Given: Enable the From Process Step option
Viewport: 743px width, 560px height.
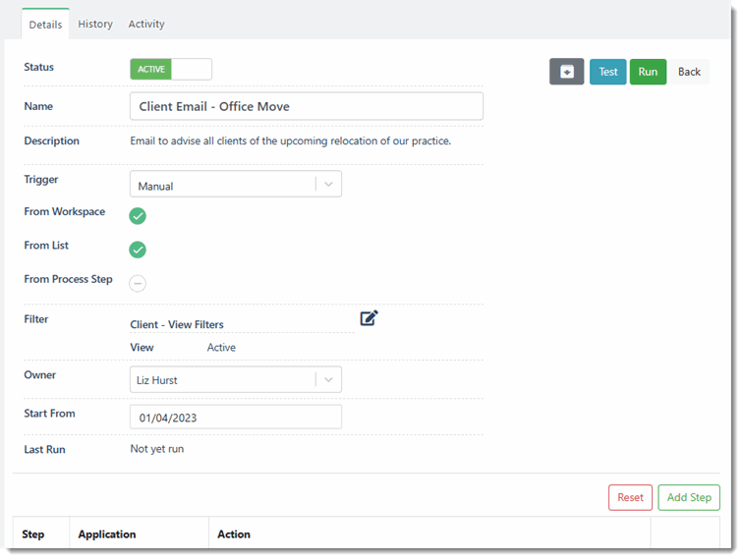Looking at the screenshot, I should 138,283.
